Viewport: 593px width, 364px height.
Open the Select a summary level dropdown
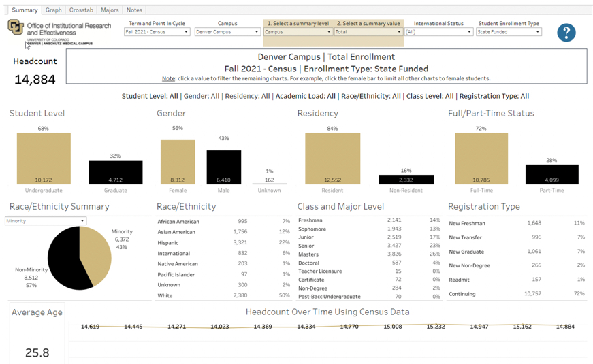(x=298, y=32)
